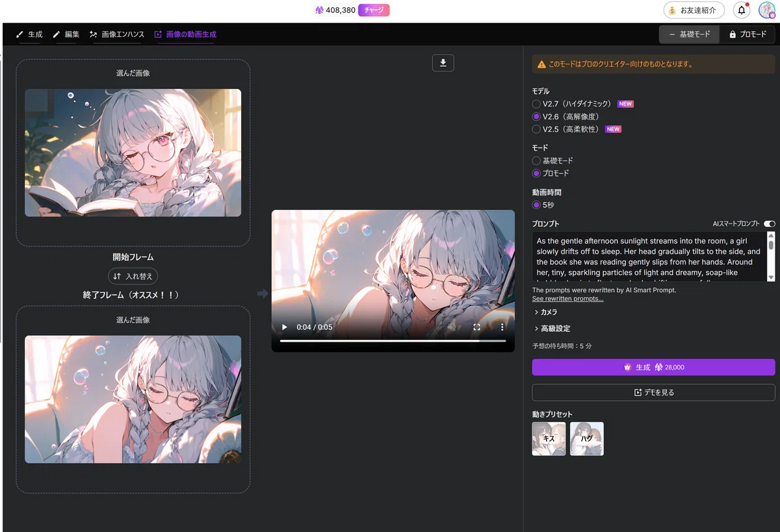Expand the カメラ section
The height and width of the screenshot is (532, 780).
545,312
